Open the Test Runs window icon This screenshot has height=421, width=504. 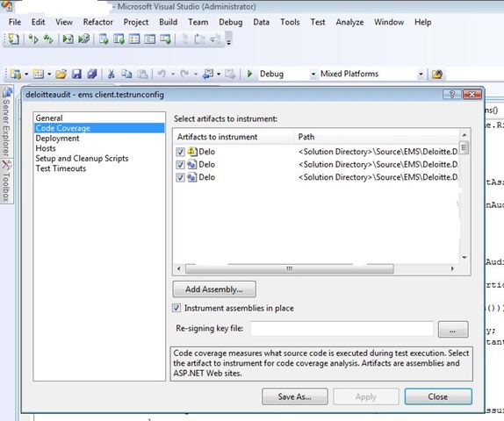point(165,39)
